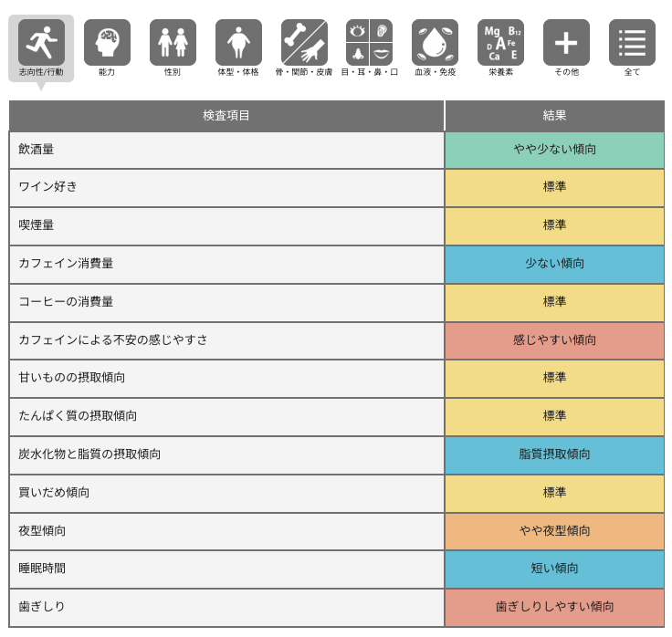Click the 検査項目 column header
Viewport: 672px width, 637px height.
click(226, 116)
